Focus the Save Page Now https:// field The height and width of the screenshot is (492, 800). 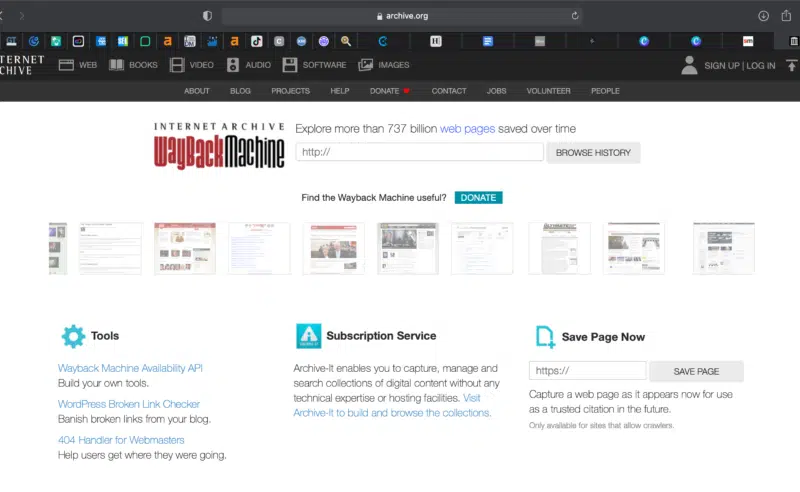[588, 371]
